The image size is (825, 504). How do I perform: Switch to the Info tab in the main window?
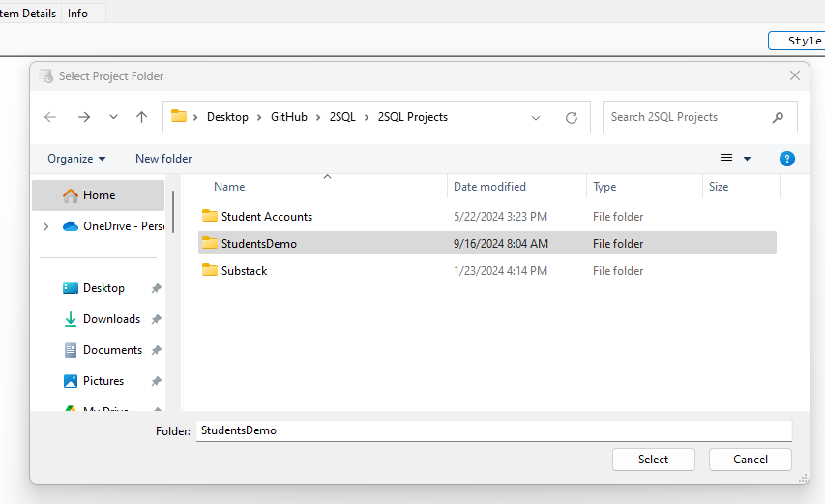(x=77, y=14)
